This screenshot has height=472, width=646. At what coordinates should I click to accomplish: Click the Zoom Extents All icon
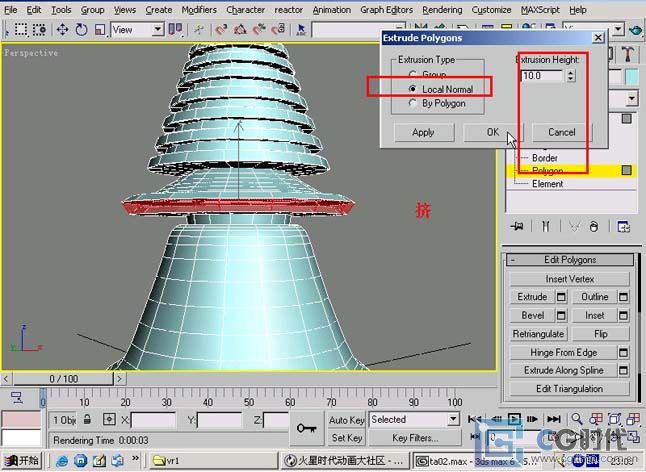pyautogui.click(x=633, y=419)
